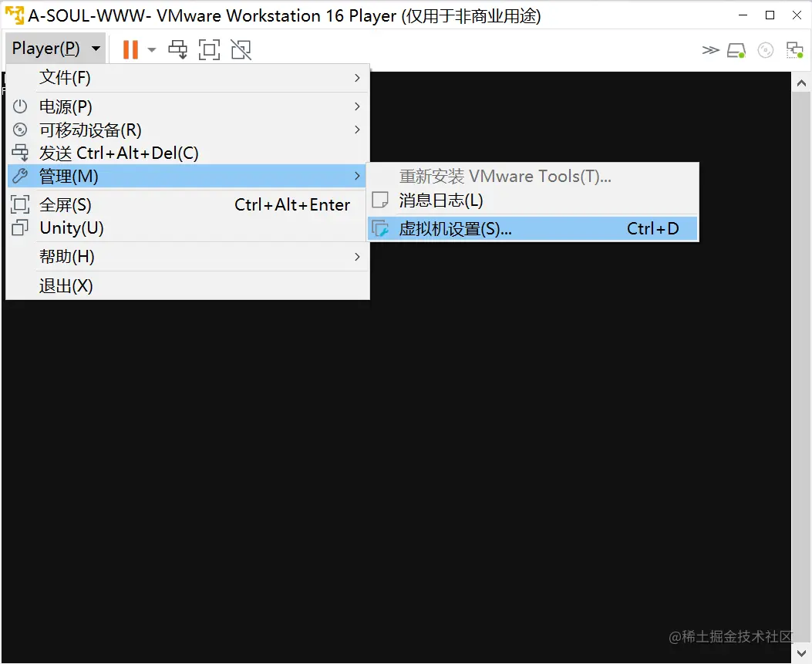The height and width of the screenshot is (664, 812).
Task: Click the note icon beside 消息日志(L)
Action: pyautogui.click(x=380, y=200)
